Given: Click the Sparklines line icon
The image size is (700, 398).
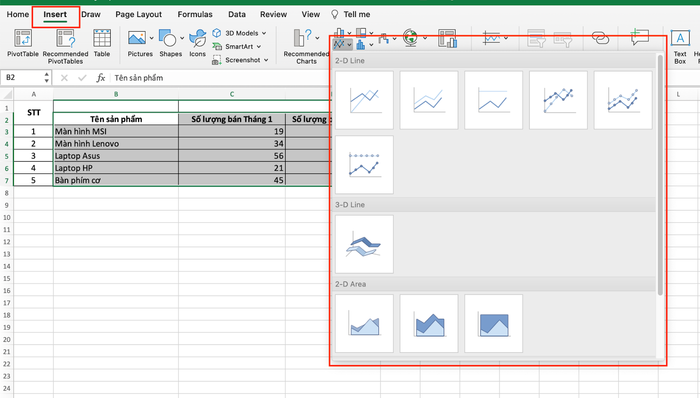Looking at the screenshot, I should (491, 38).
